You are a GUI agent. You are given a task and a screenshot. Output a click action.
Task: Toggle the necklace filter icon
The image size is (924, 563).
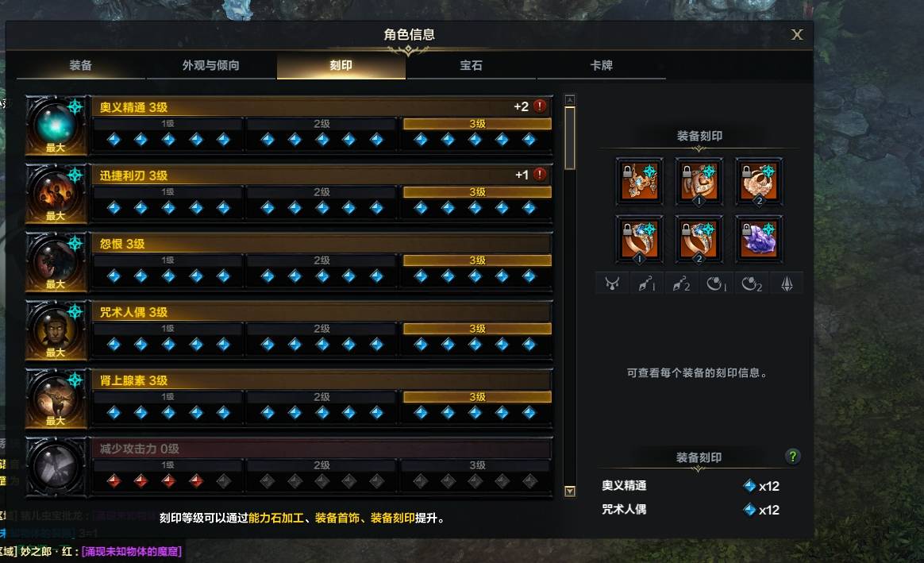[612, 284]
